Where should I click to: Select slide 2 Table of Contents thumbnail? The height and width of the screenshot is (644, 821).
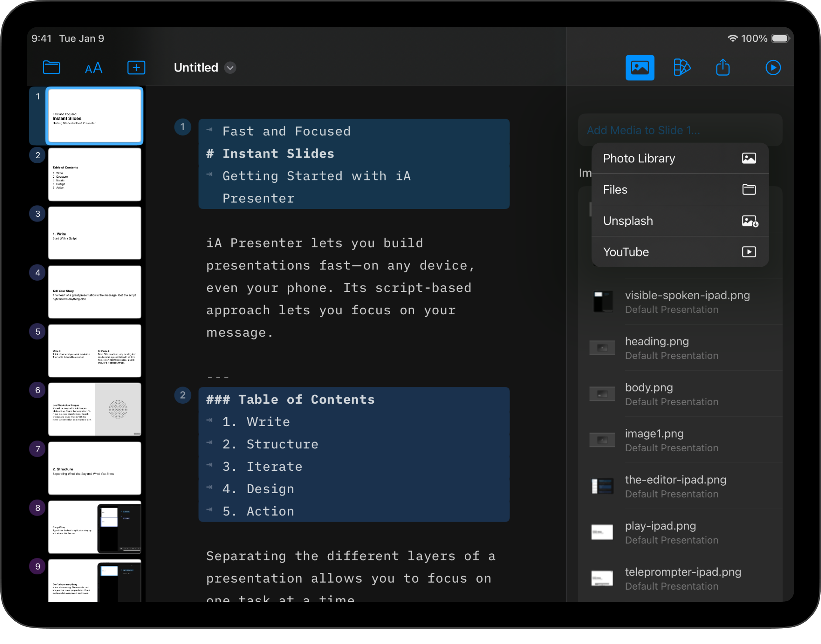94,175
